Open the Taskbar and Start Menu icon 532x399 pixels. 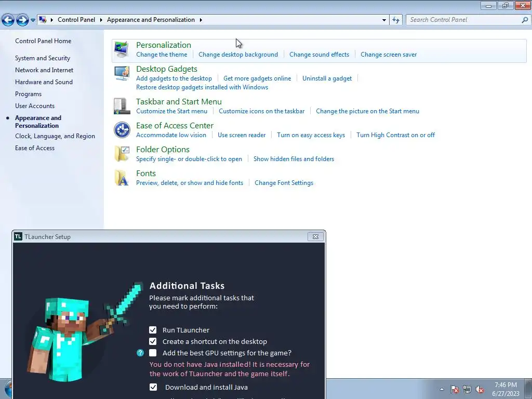[x=122, y=106]
